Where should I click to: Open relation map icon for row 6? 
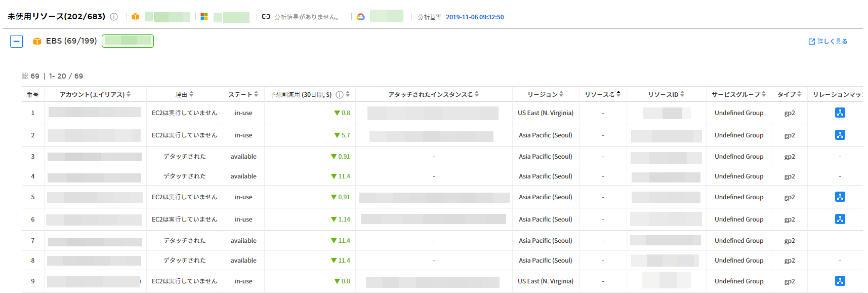coord(840,219)
